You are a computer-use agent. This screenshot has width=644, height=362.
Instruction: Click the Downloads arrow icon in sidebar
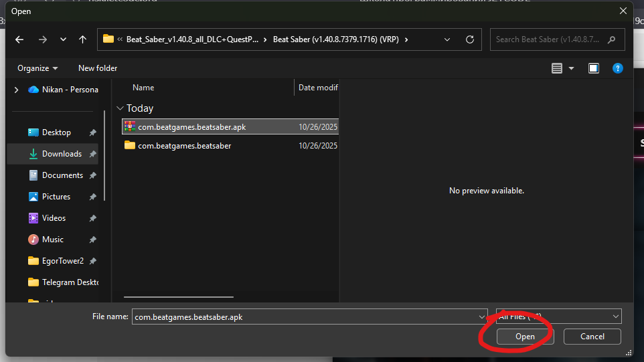(x=33, y=154)
